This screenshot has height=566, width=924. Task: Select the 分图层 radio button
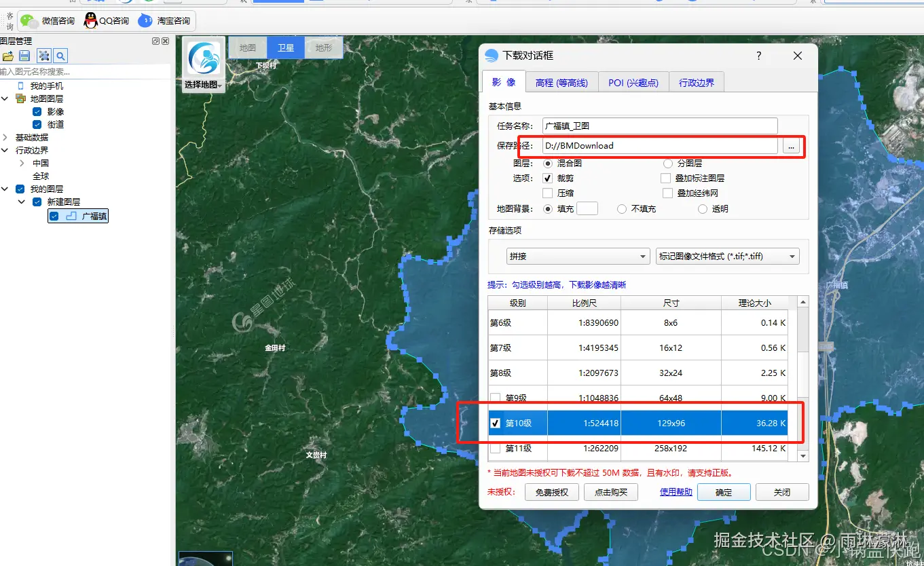[x=667, y=164]
